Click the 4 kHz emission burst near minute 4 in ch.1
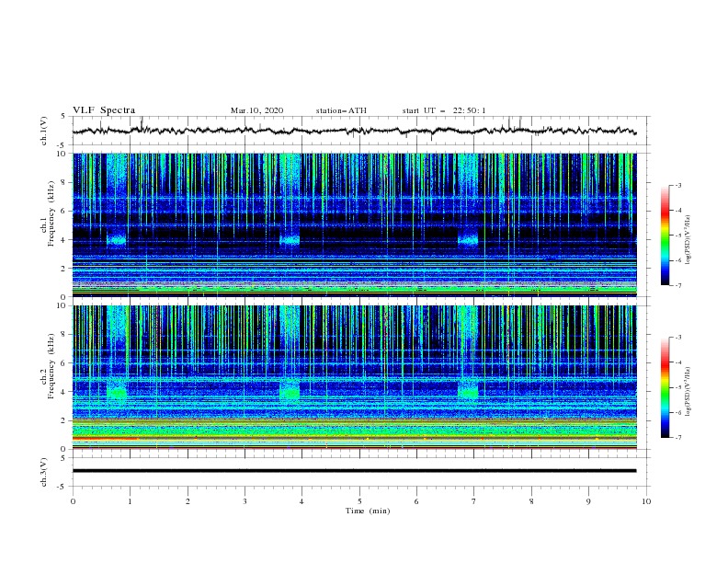This screenshot has width=728, height=563. pyautogui.click(x=290, y=240)
